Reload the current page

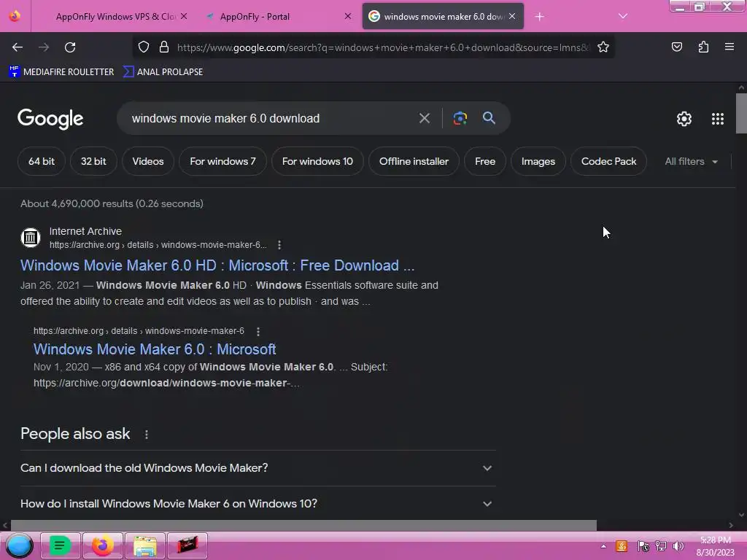pyautogui.click(x=70, y=47)
